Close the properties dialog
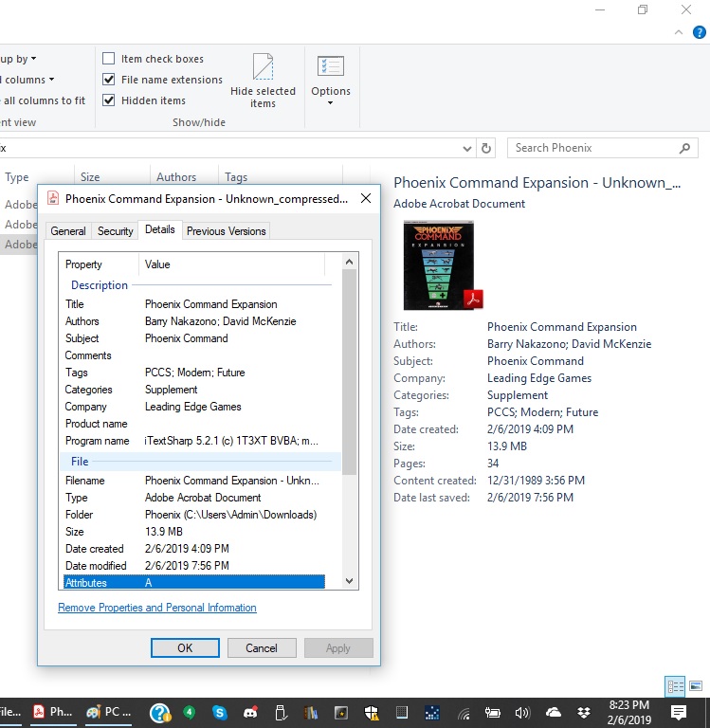Image resolution: width=710 pixels, height=728 pixels. [x=366, y=198]
